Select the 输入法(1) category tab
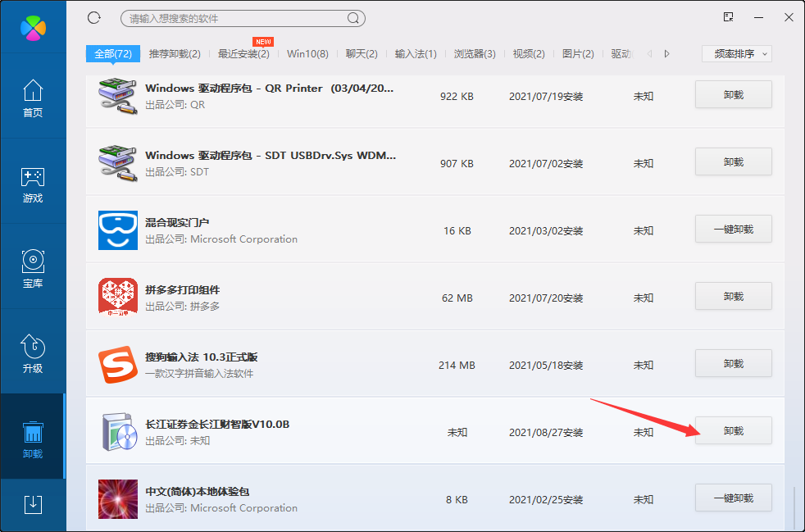Image resolution: width=805 pixels, height=532 pixels. (x=416, y=54)
